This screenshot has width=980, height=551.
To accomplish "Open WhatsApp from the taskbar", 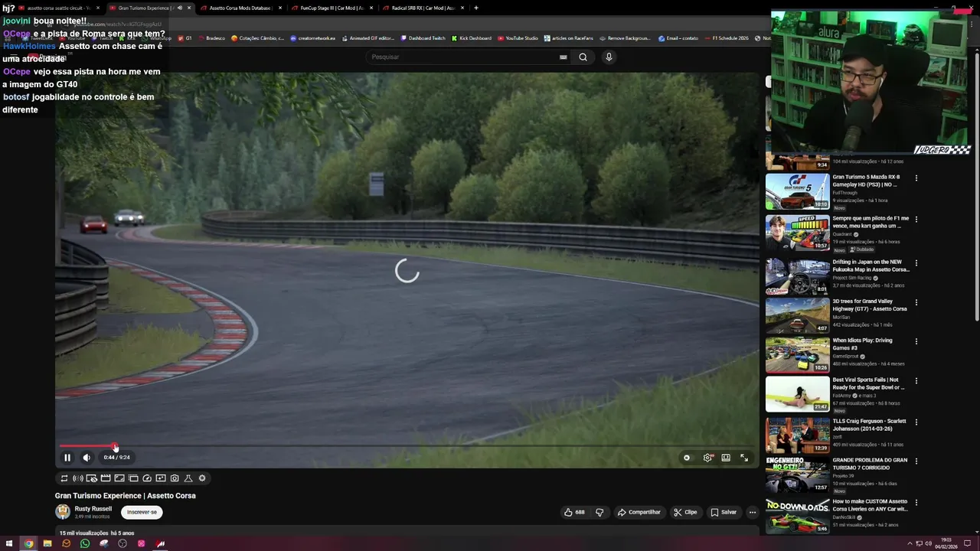I will [85, 543].
